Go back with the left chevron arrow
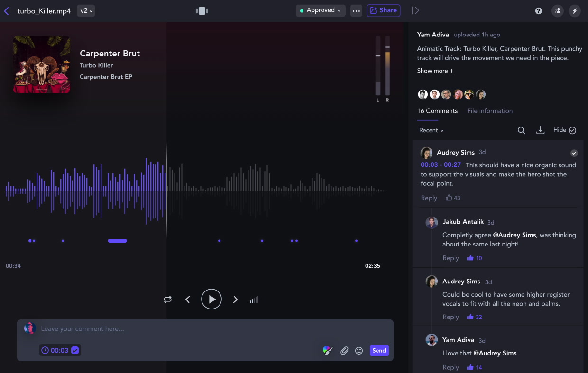The height and width of the screenshot is (373, 588). point(7,11)
